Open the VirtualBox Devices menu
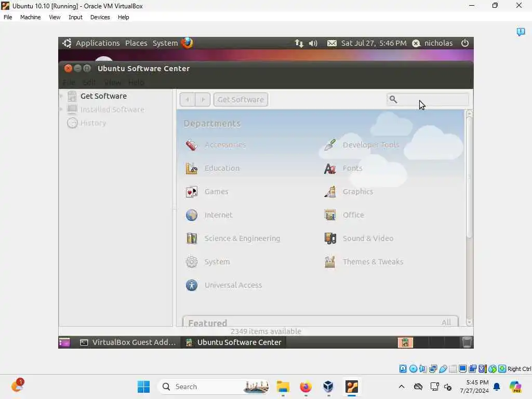 100,17
